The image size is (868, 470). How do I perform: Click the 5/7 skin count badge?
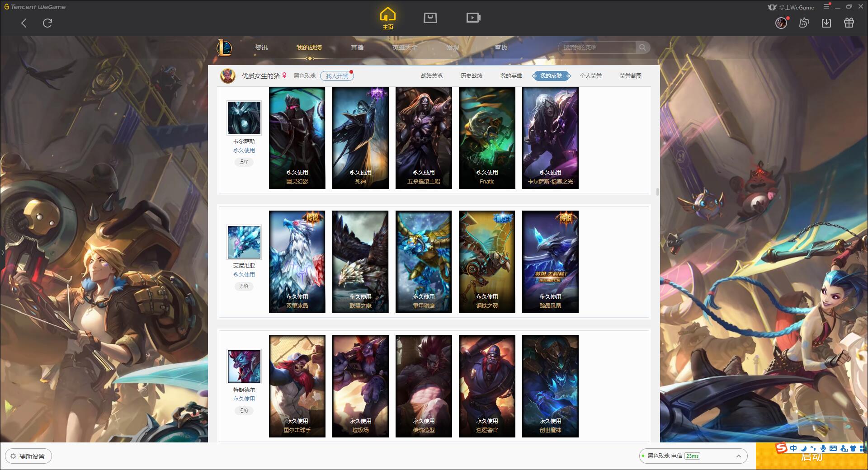pos(244,162)
